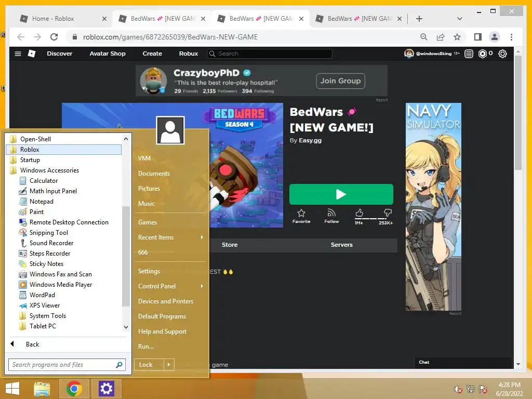
Task: Open Avatar Shop in navbar
Action: (108, 54)
